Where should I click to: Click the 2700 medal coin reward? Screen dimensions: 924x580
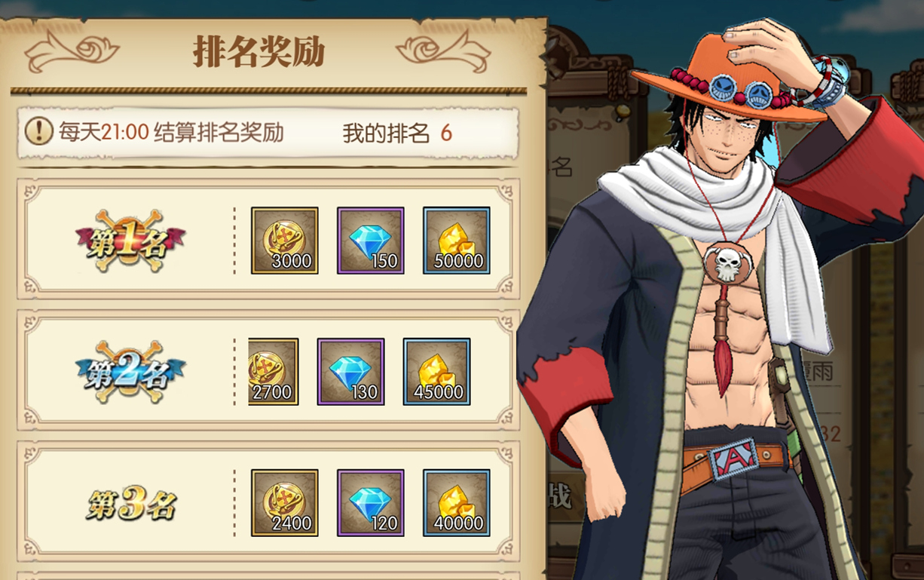(x=274, y=372)
